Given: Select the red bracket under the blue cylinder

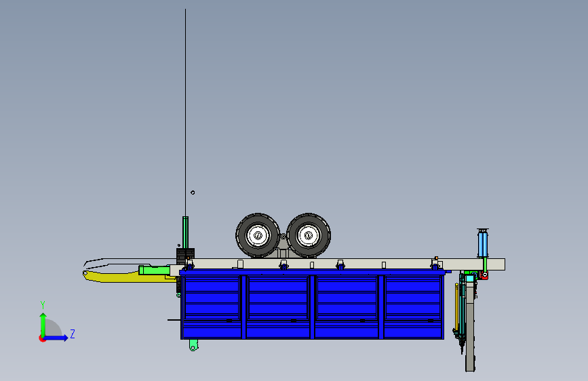Looking at the screenshot, I should pos(484,276).
